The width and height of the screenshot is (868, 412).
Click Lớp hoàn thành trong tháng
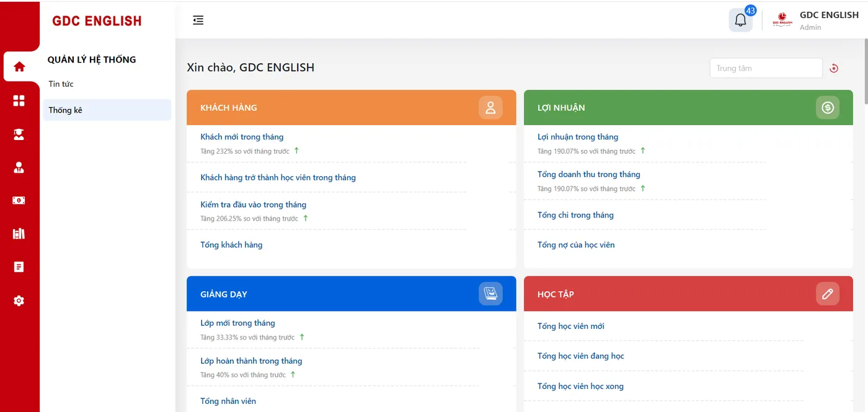tap(251, 361)
